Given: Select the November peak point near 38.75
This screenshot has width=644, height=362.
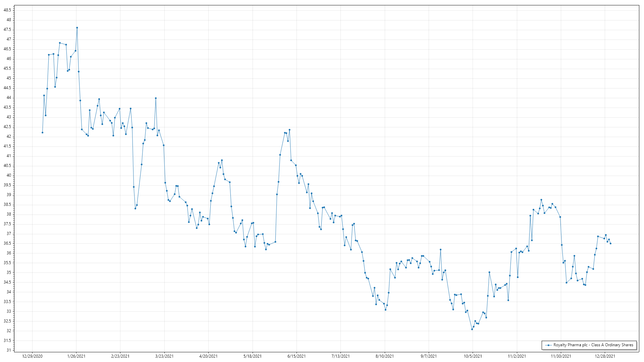Looking at the screenshot, I should click(541, 200).
